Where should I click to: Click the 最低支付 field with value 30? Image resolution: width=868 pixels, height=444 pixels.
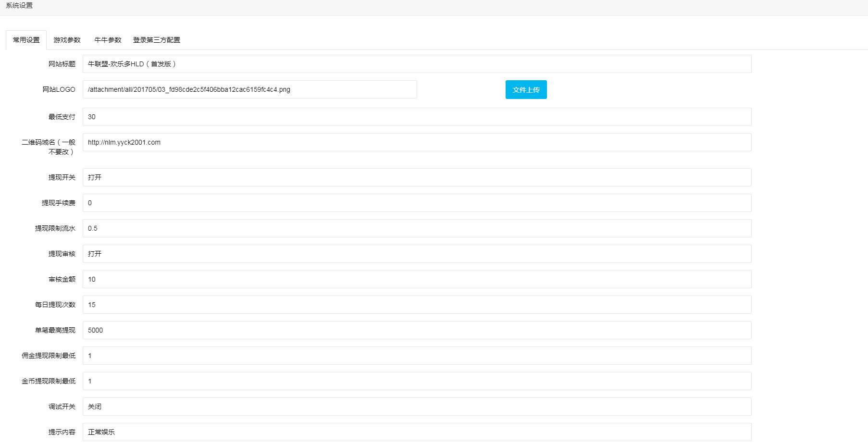pyautogui.click(x=417, y=117)
